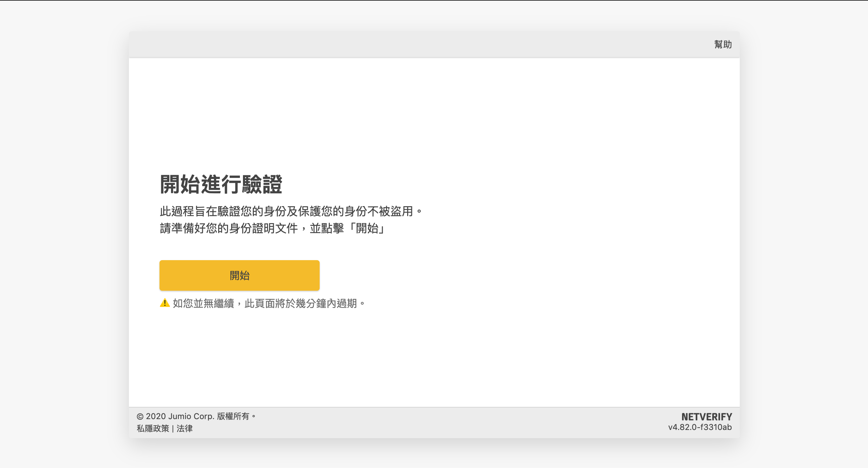The height and width of the screenshot is (468, 868).
Task: Click version text v4.82.0-f3310ab
Action: [x=700, y=427]
